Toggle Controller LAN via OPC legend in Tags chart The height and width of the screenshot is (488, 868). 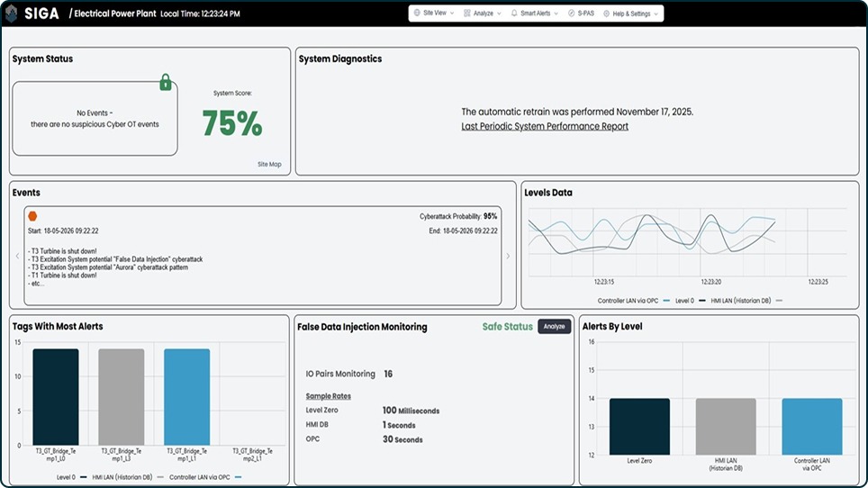click(205, 477)
